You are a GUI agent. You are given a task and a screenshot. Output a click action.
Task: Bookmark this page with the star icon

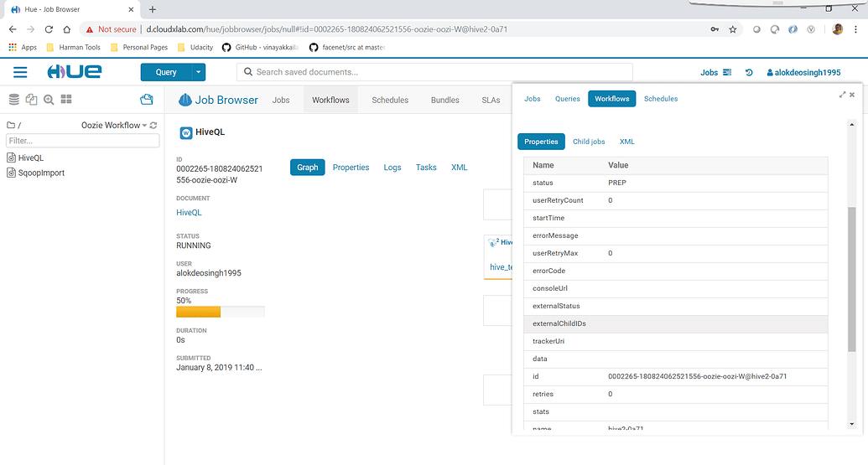point(733,29)
